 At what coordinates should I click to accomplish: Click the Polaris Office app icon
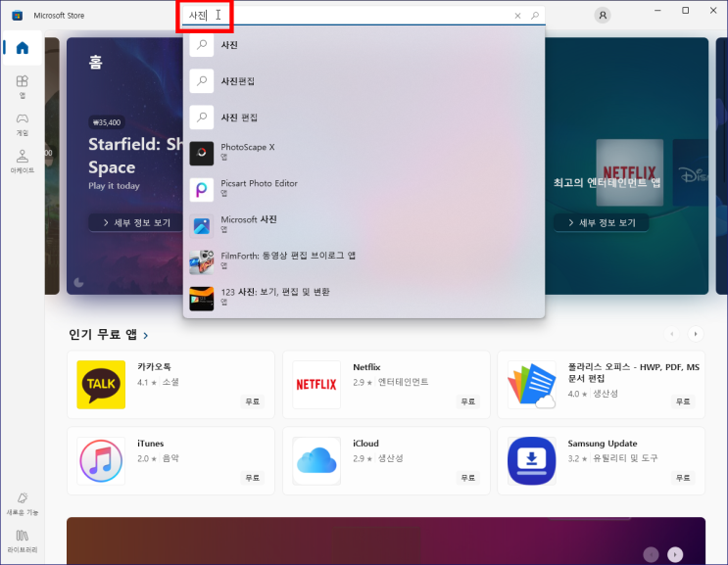click(532, 385)
